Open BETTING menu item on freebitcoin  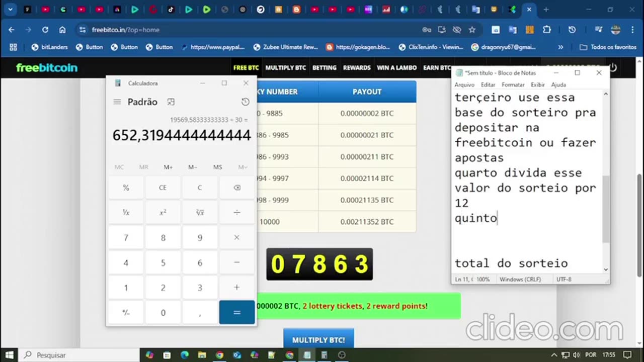pos(325,68)
